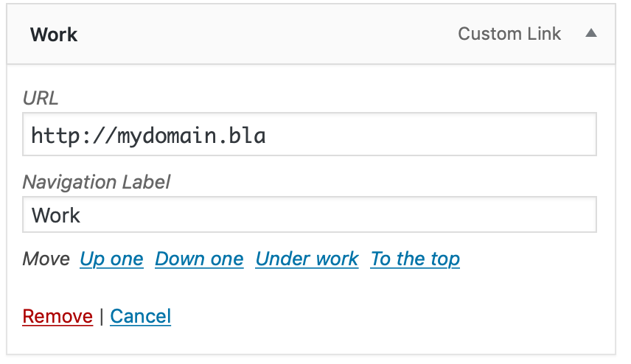631x364 pixels.
Task: Click the pipe separator between Remove and Cancel
Action: click(x=102, y=316)
